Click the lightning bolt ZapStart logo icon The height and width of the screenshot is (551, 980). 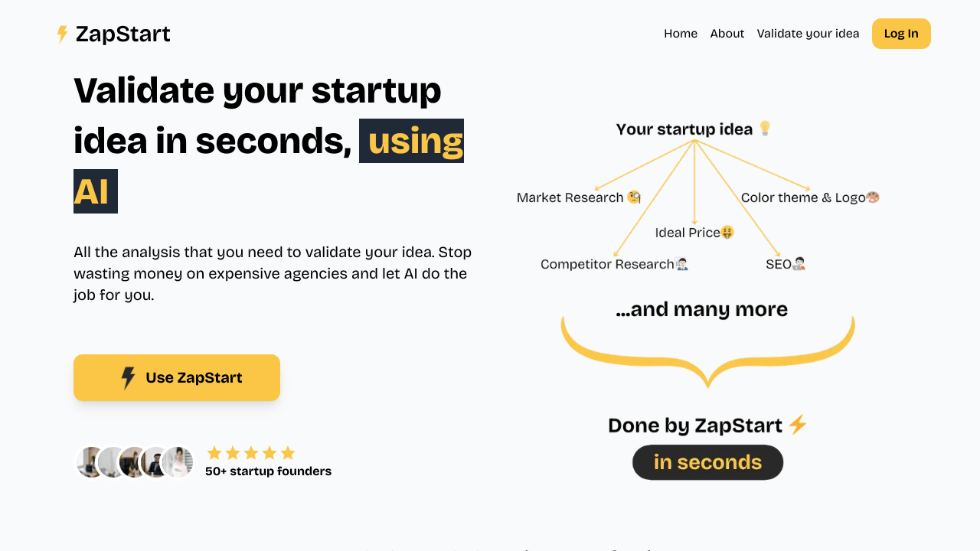pyautogui.click(x=61, y=34)
